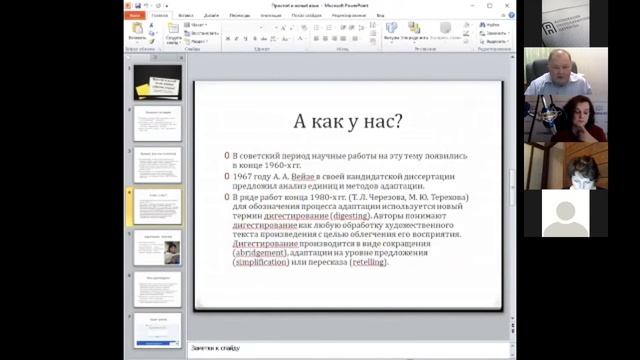Toggle text Shadow formatting
This screenshot has width=640, height=360.
(x=255, y=38)
